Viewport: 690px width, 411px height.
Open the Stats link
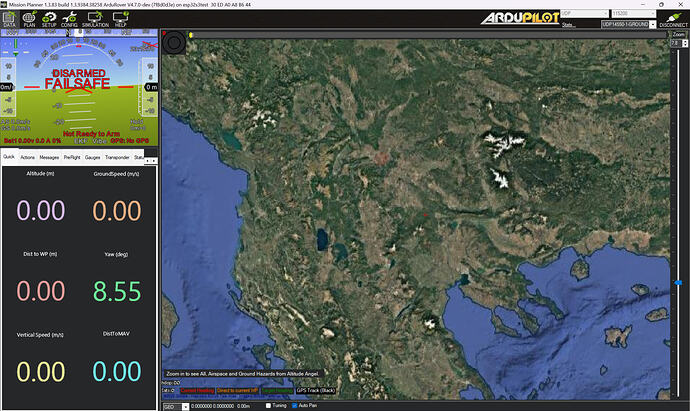point(567,25)
